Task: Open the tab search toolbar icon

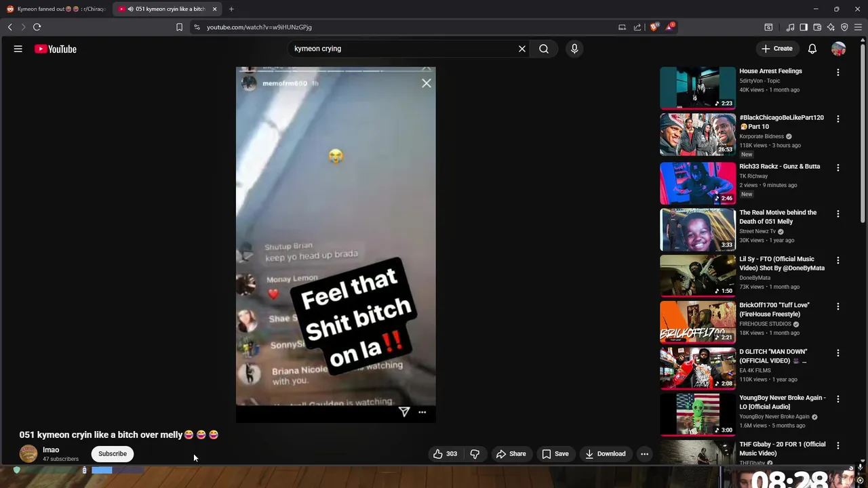Action: 768,27
